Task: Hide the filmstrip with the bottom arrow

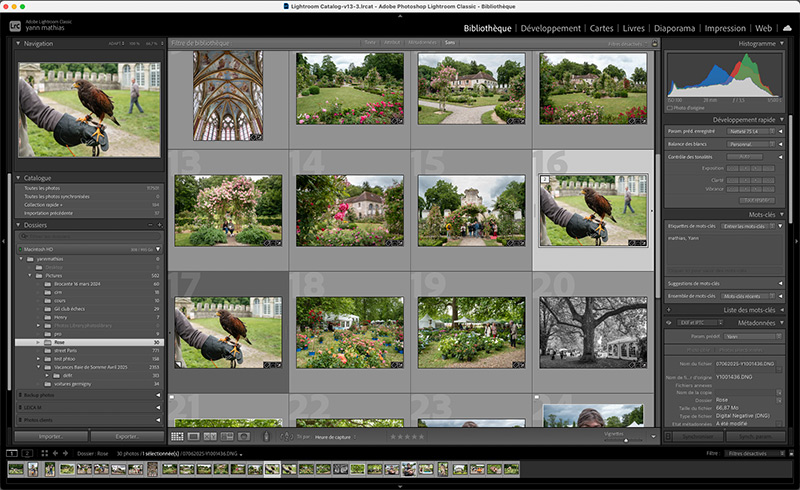Action: 400,486
